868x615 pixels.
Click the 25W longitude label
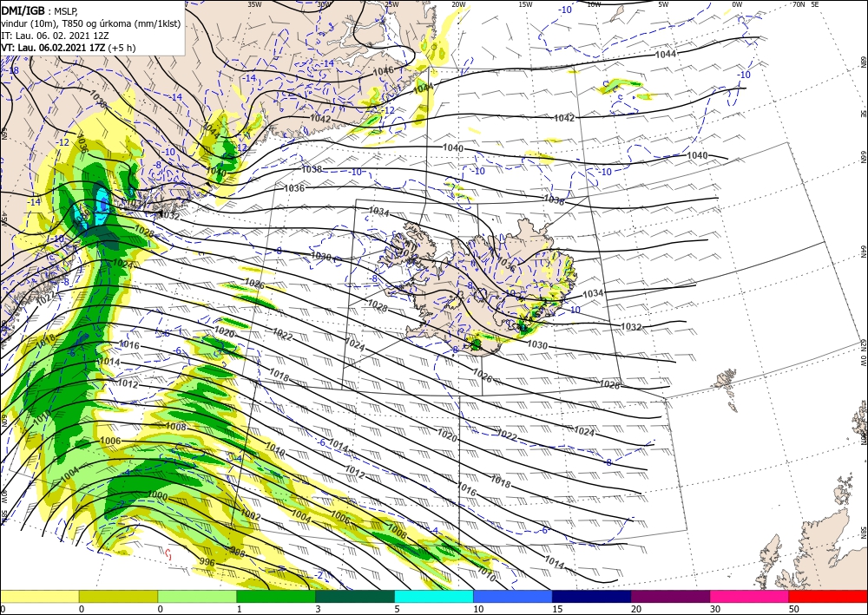(391, 4)
